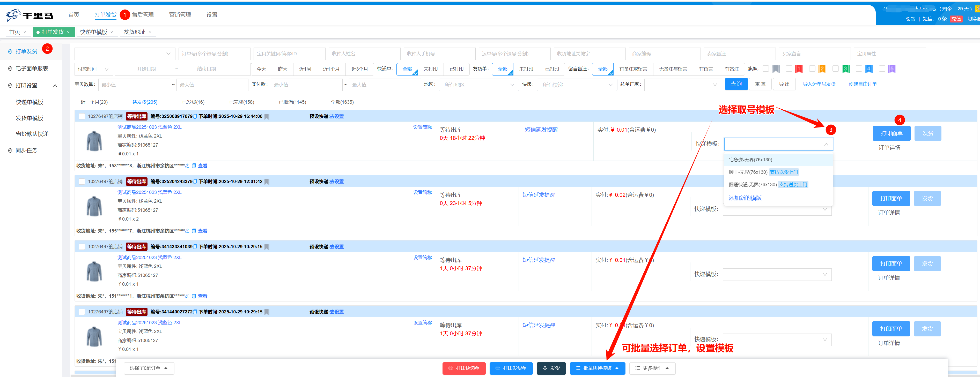Collapse the 打印设置 sidebar section
This screenshot has height=377, width=980.
[x=55, y=86]
